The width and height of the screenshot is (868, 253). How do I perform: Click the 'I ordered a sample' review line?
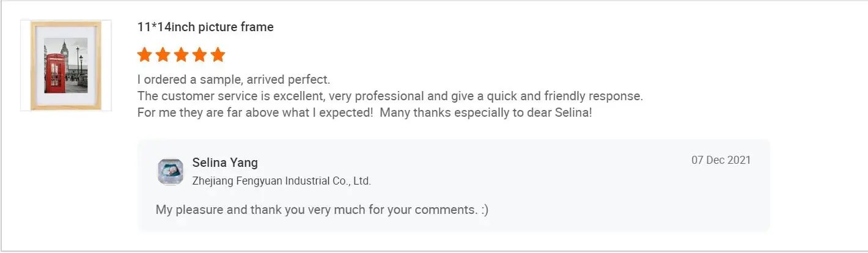pyautogui.click(x=234, y=79)
